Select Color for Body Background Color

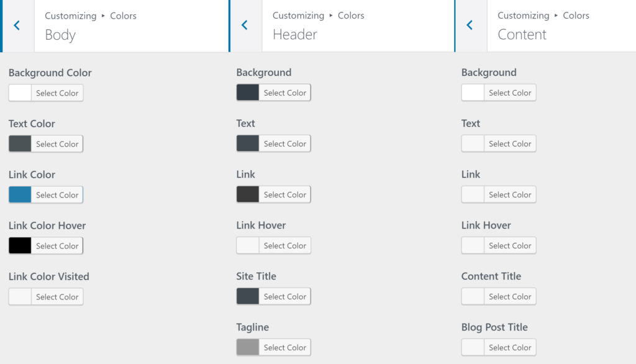58,93
